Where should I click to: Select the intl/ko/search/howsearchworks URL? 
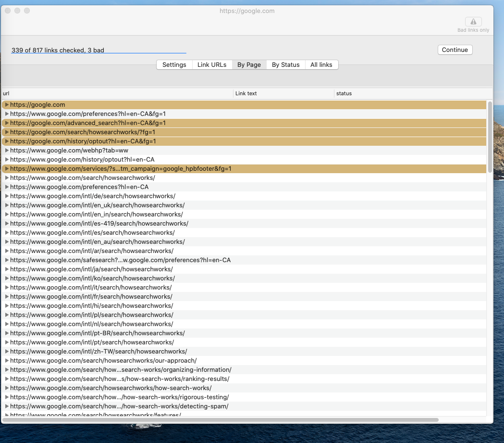92,278
